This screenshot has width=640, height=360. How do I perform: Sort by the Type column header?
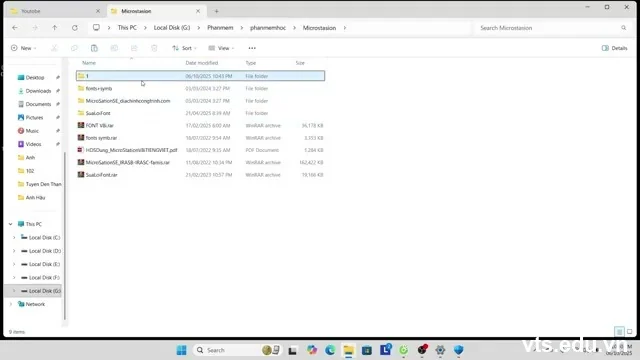point(251,63)
